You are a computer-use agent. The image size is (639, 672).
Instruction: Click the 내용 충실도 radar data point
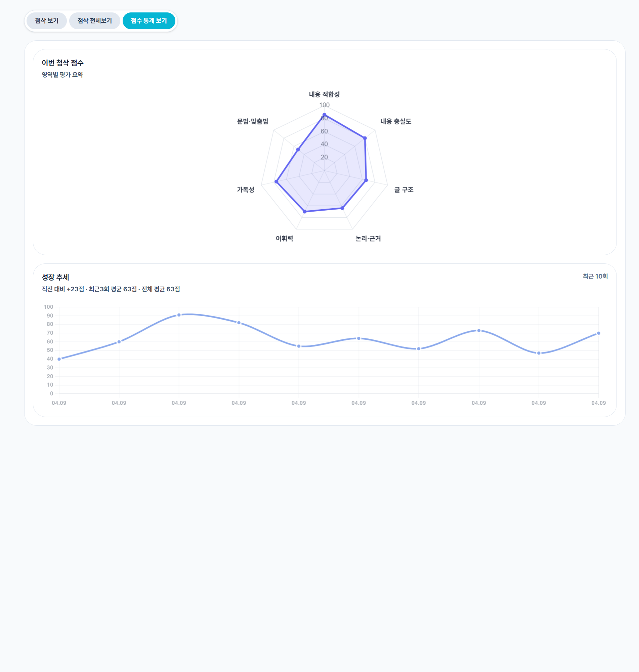(365, 138)
